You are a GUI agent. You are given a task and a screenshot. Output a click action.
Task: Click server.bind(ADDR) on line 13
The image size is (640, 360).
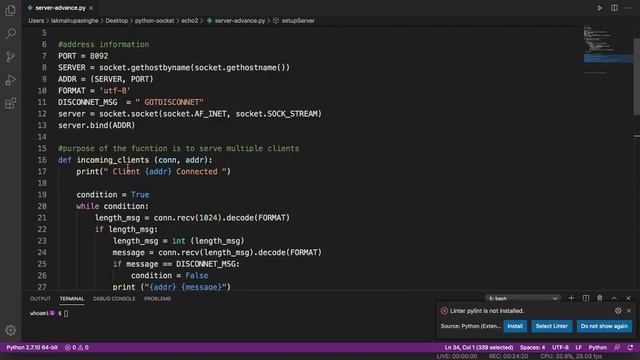click(x=96, y=125)
